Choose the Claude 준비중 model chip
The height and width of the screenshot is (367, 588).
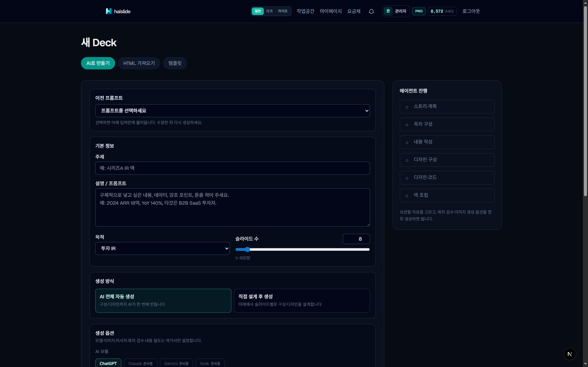pos(140,363)
